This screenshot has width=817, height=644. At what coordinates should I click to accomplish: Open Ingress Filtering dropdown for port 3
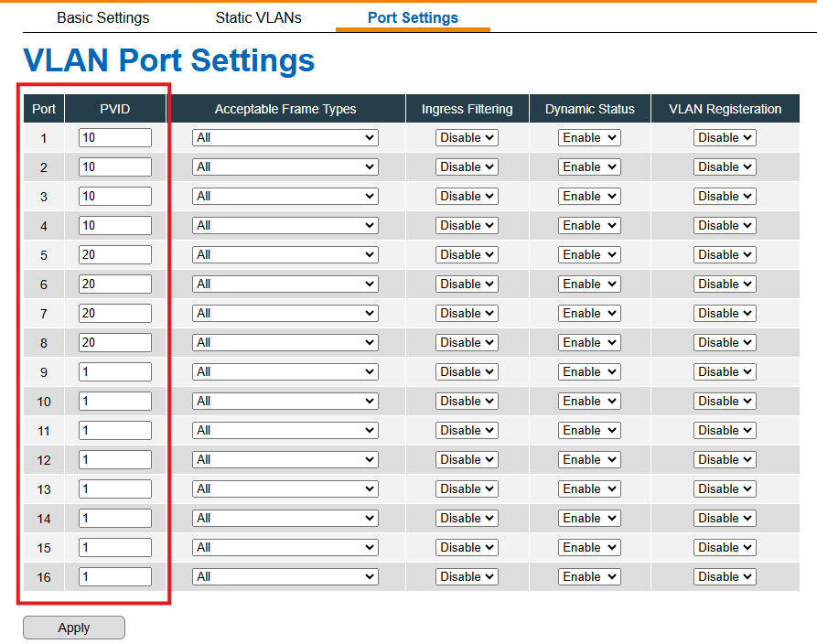[x=467, y=196]
